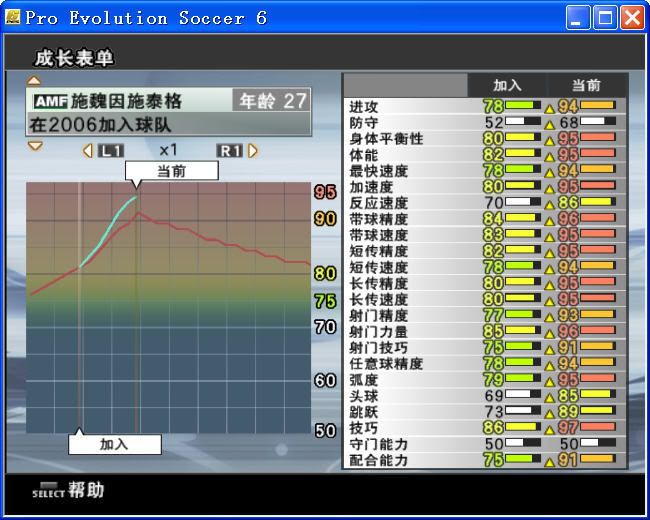
Task: Click the 进攻 current value orange bar
Action: (x=598, y=106)
